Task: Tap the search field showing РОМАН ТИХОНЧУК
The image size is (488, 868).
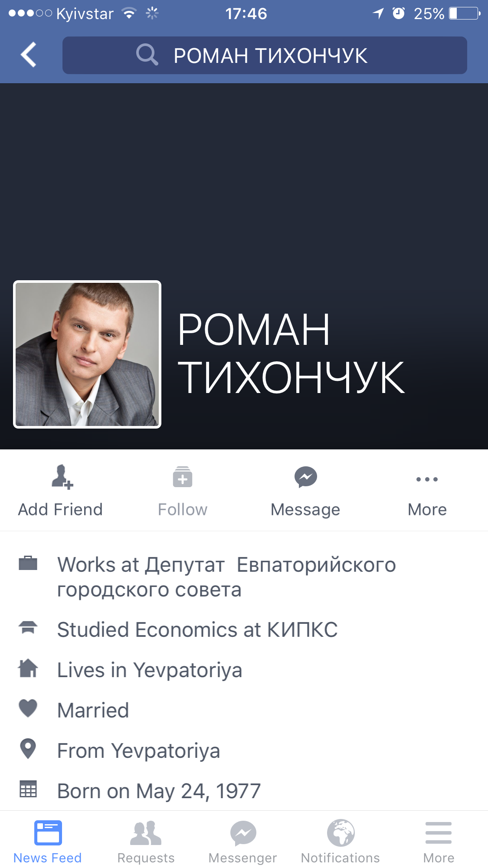Action: click(265, 55)
